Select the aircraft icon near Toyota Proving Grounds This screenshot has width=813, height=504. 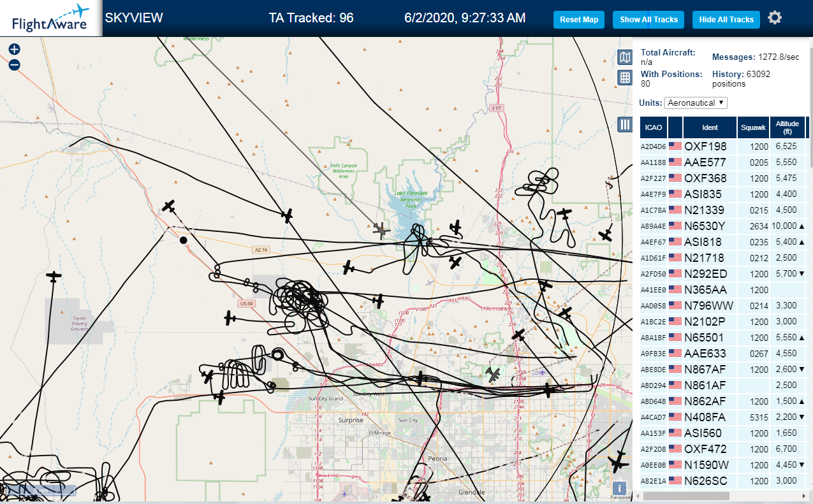click(54, 277)
